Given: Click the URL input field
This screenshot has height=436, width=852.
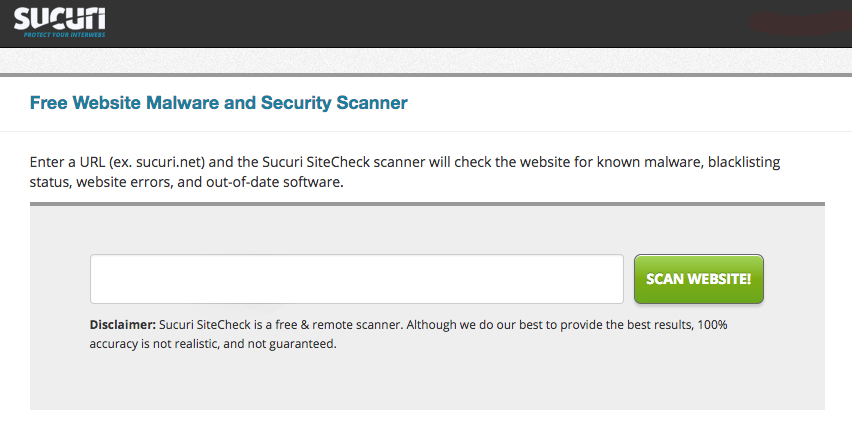Looking at the screenshot, I should point(357,279).
